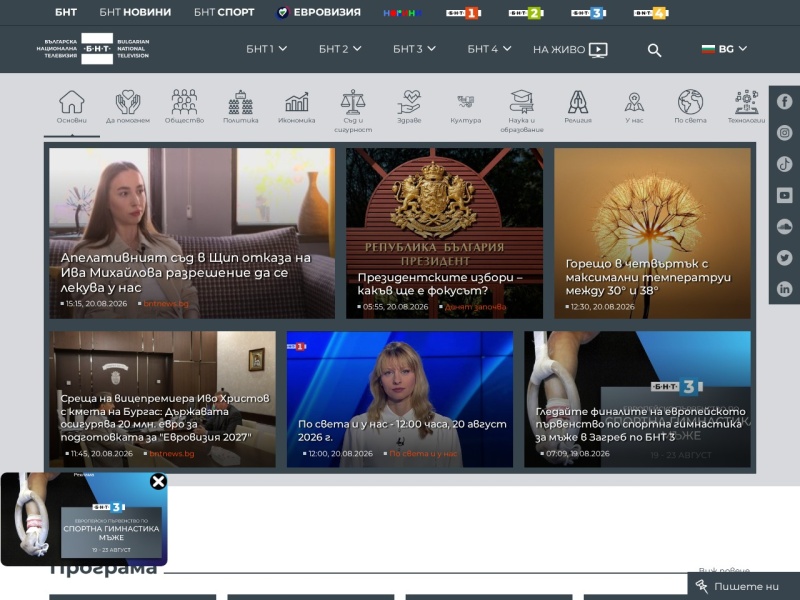Viewport: 800px width, 600px height.
Task: Open the Facebook page from the sidebar
Action: click(784, 102)
